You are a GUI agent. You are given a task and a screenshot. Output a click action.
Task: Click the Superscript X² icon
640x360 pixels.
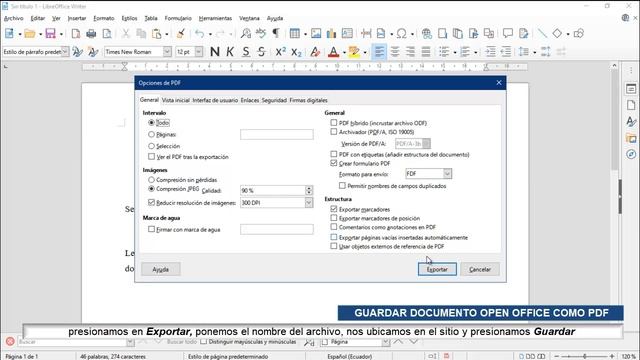[x=280, y=52]
